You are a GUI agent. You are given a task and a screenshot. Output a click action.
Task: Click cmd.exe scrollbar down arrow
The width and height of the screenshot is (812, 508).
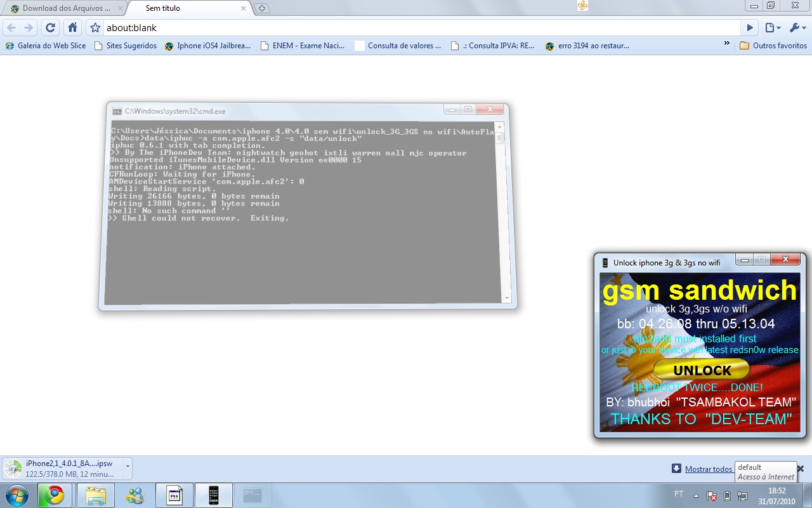[506, 298]
